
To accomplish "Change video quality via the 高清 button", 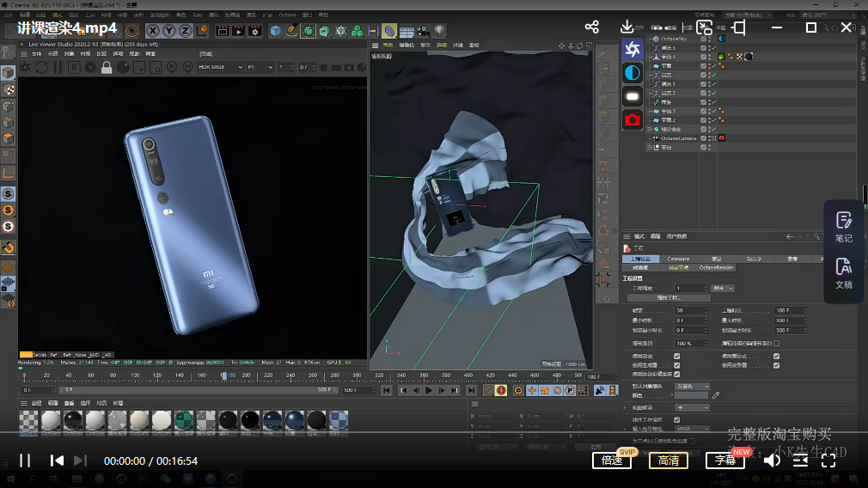I will [668, 461].
